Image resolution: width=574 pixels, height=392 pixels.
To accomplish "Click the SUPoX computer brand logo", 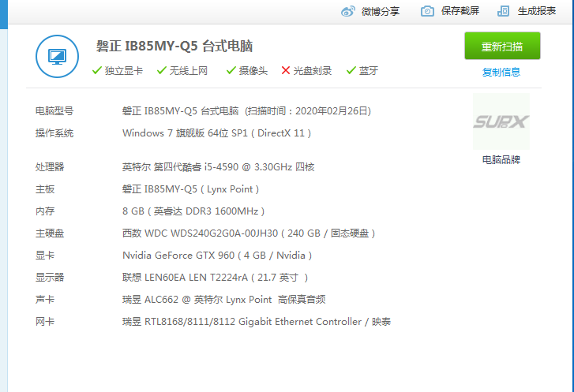I will point(501,121).
